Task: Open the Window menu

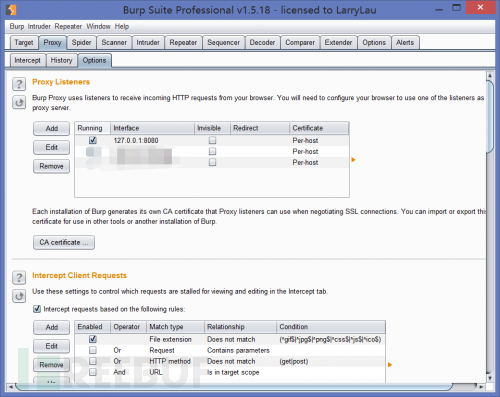Action: click(x=98, y=26)
